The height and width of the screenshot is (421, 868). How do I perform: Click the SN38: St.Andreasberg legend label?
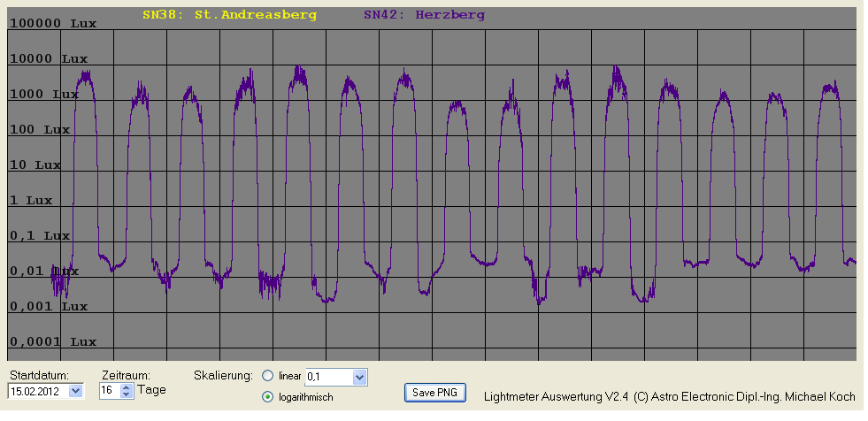229,15
